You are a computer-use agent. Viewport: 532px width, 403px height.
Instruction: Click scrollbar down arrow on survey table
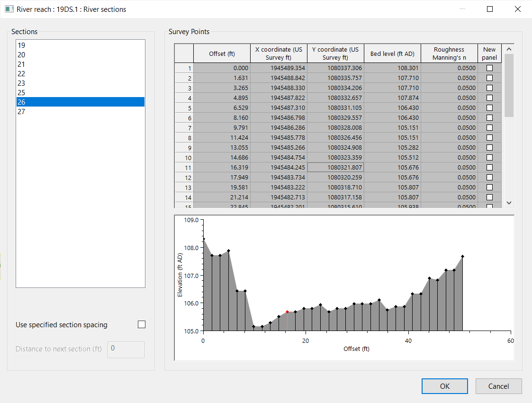[509, 202]
